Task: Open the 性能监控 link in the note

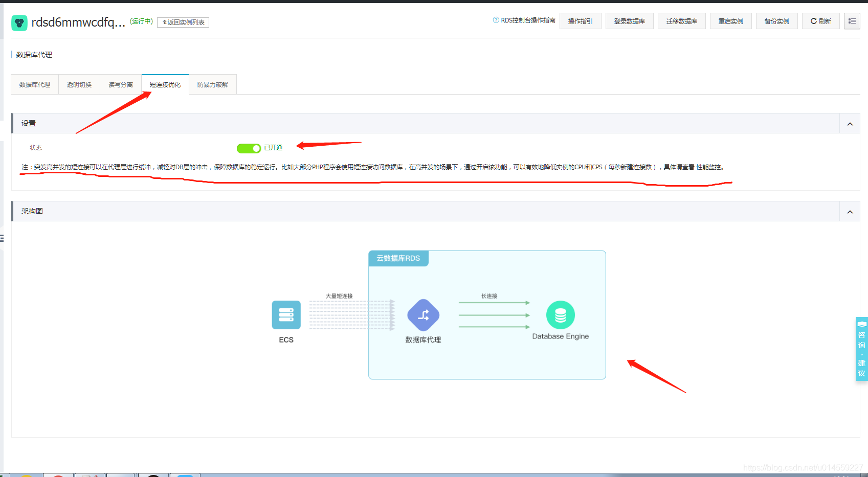Action: pos(708,167)
